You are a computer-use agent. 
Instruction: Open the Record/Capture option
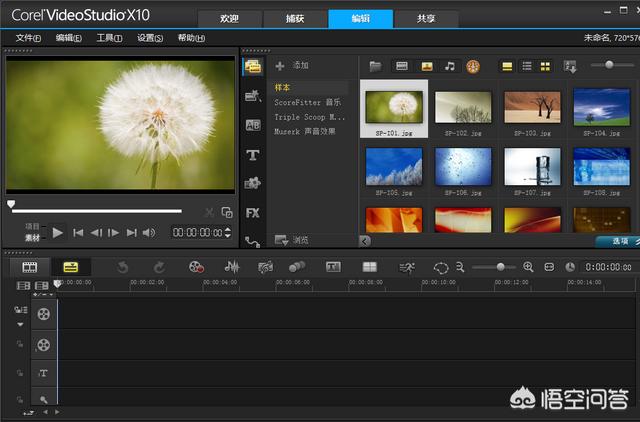[x=196, y=267]
